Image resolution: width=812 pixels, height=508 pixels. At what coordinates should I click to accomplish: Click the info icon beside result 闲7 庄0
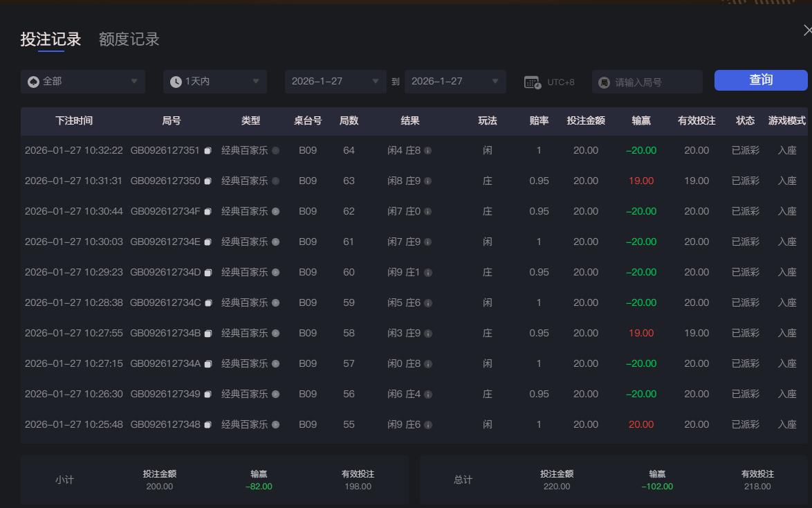429,211
